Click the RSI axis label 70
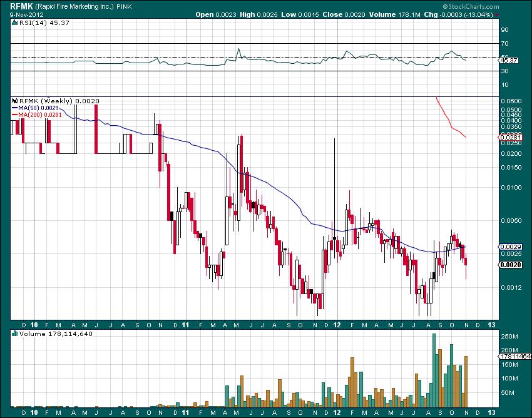 pos(505,43)
